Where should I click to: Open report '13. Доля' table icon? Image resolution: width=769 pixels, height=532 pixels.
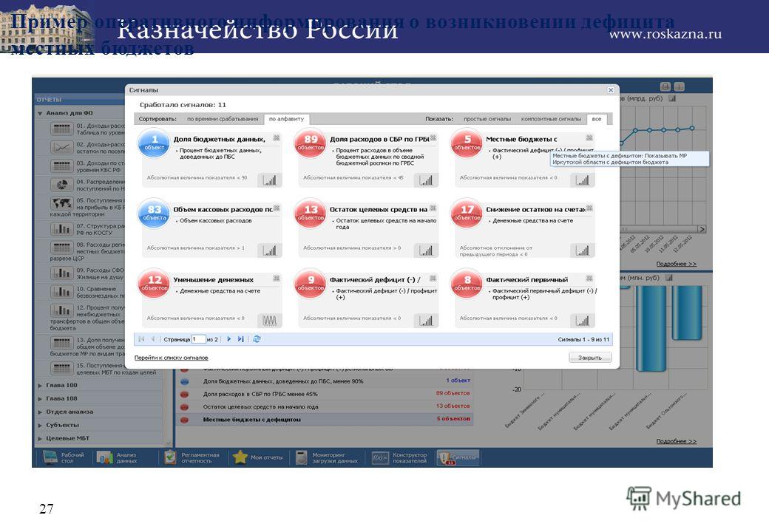pyautogui.click(x=62, y=342)
